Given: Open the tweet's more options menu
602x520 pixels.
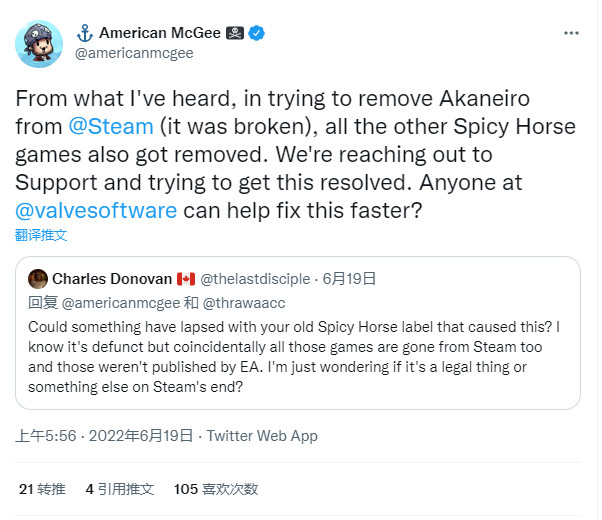Looking at the screenshot, I should point(570,33).
